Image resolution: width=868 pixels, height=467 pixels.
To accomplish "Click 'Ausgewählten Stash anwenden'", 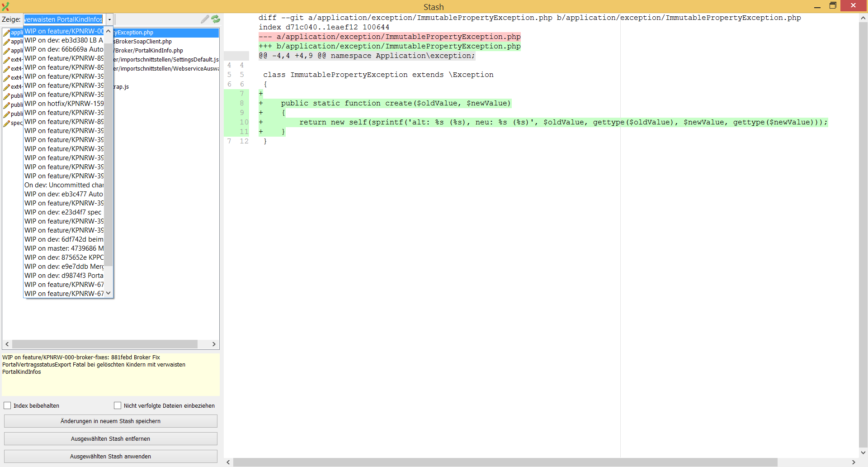I will pyautogui.click(x=110, y=456).
